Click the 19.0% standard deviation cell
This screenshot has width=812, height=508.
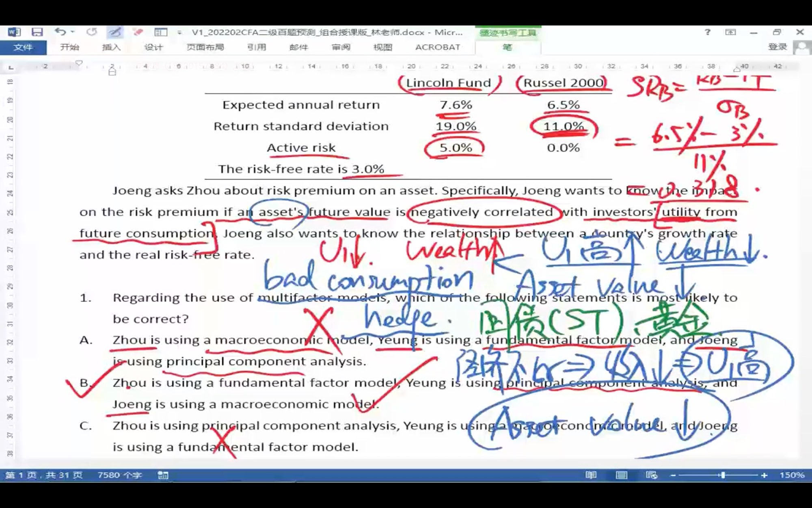(456, 126)
